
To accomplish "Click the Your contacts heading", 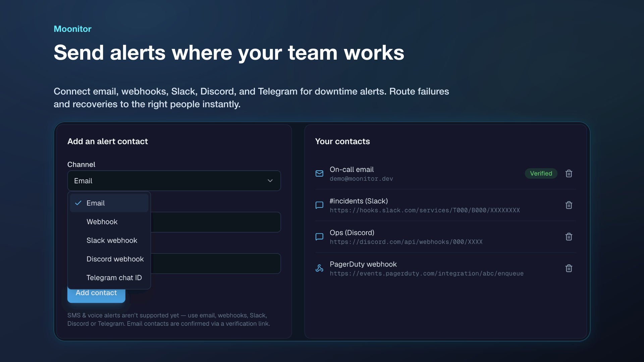I will (342, 141).
